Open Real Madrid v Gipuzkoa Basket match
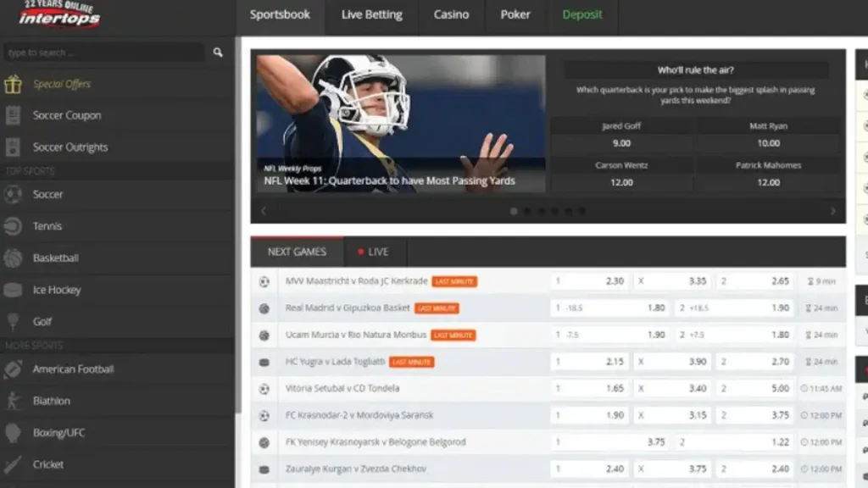This screenshot has width=868, height=488. 347,308
